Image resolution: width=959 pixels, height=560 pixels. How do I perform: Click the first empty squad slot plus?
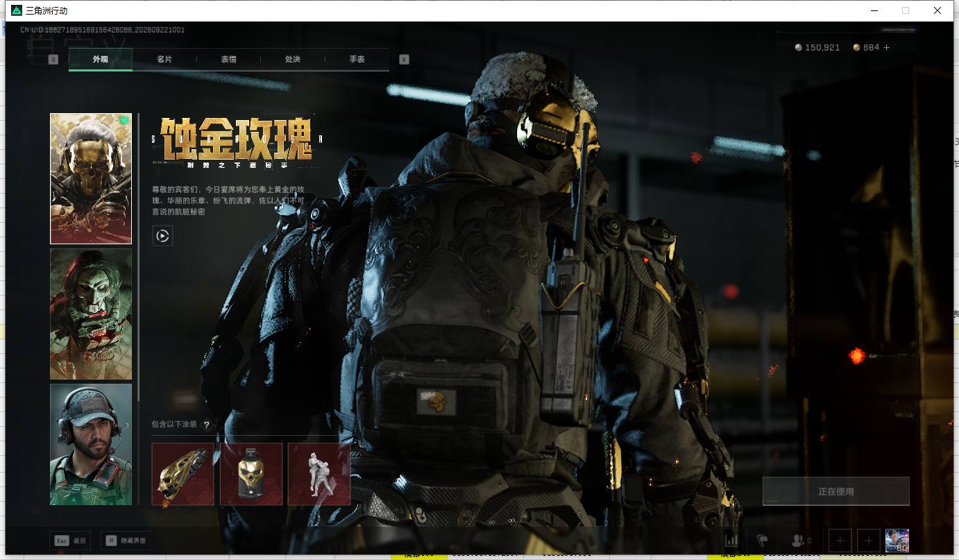pos(840,541)
